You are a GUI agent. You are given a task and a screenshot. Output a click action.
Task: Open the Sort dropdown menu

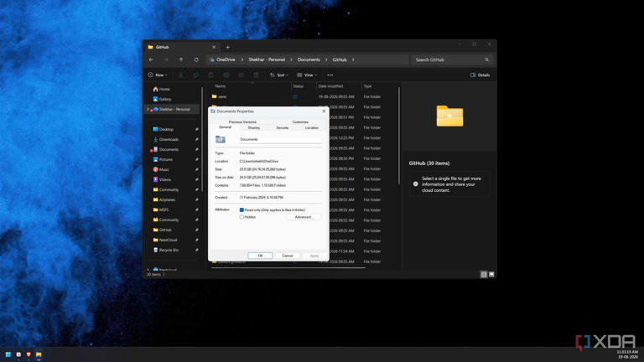279,75
